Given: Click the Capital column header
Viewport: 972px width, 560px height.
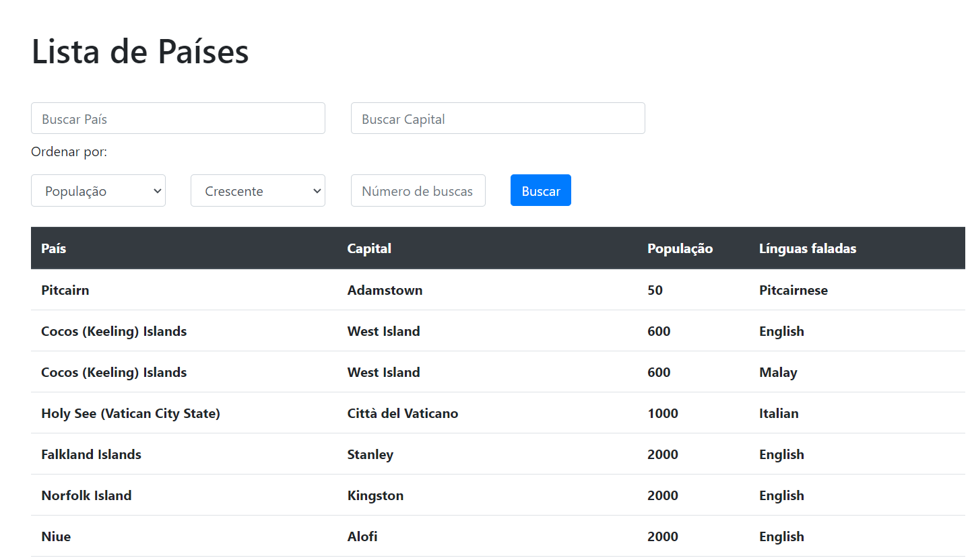Looking at the screenshot, I should [x=369, y=248].
